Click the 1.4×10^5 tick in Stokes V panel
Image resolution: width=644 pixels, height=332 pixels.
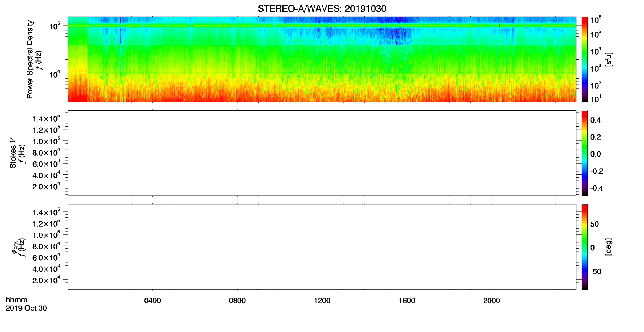[46, 118]
